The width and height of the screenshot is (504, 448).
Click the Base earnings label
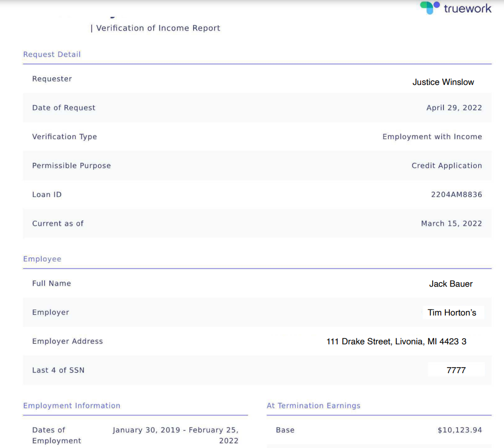(x=285, y=430)
